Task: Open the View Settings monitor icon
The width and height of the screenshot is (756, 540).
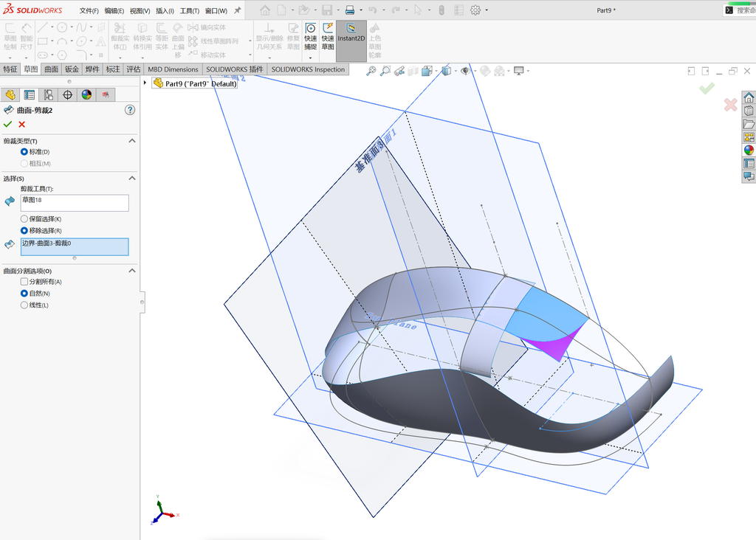Action: [519, 71]
